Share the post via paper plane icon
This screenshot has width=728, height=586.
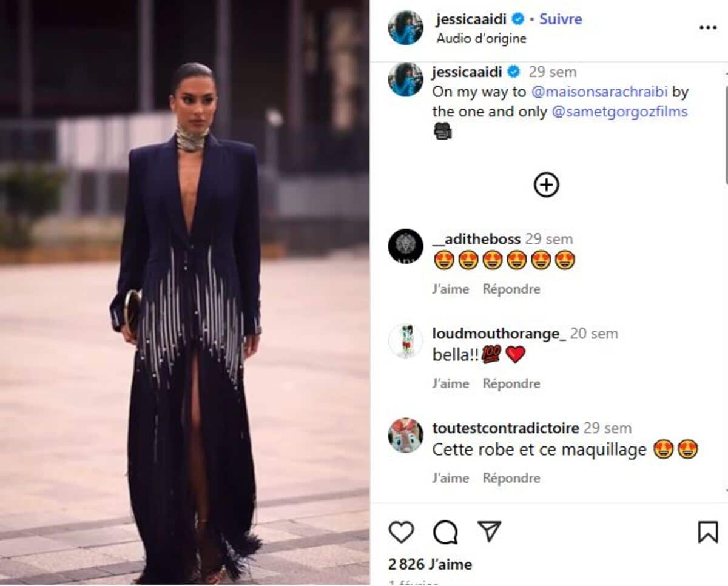coord(489,531)
